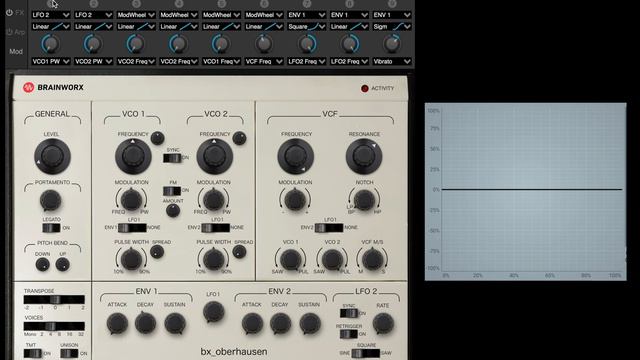This screenshot has width=640, height=360.
Task: Open the Vibrato destination dropdown
Action: [392, 61]
